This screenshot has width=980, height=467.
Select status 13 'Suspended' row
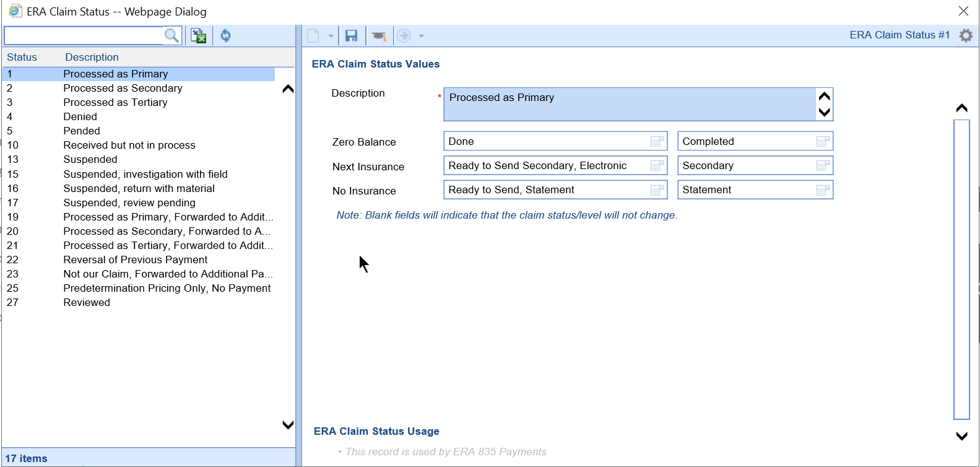139,159
